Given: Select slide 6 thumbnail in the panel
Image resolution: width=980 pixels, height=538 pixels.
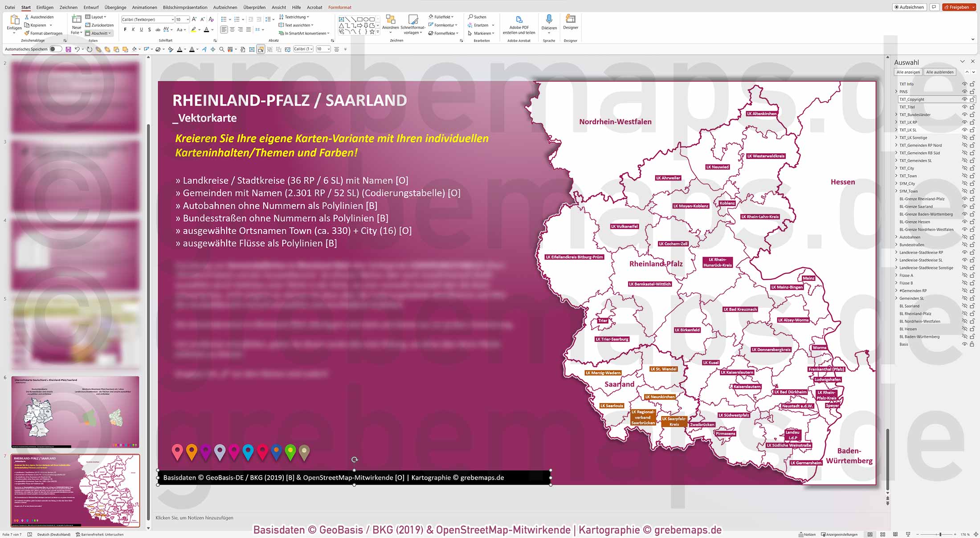Looking at the screenshot, I should [x=75, y=412].
